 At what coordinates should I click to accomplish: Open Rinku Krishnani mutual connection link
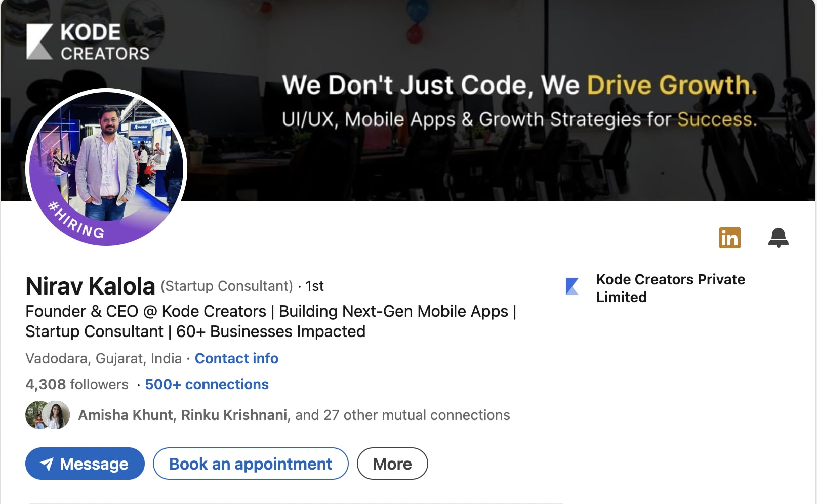(x=234, y=415)
